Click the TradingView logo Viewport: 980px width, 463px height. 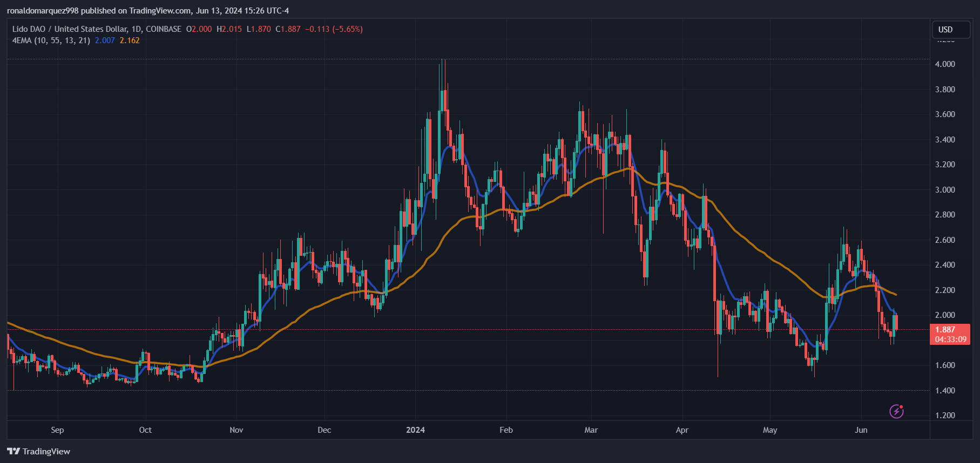coord(39,451)
